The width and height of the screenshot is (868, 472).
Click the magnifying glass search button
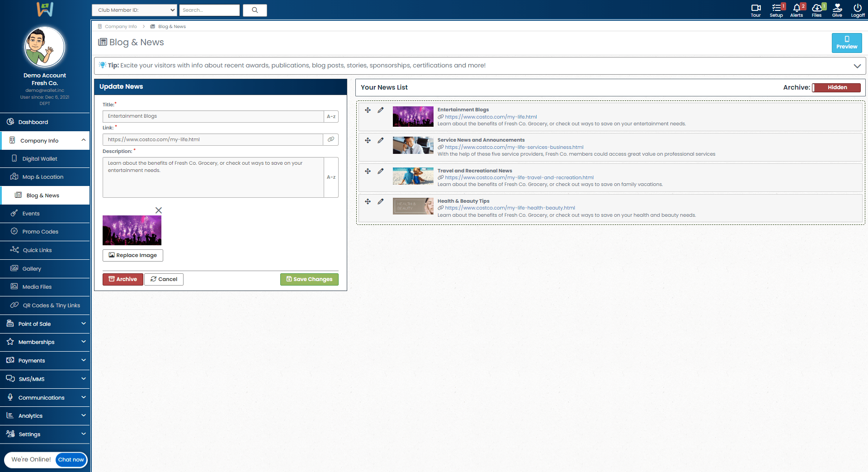(255, 10)
